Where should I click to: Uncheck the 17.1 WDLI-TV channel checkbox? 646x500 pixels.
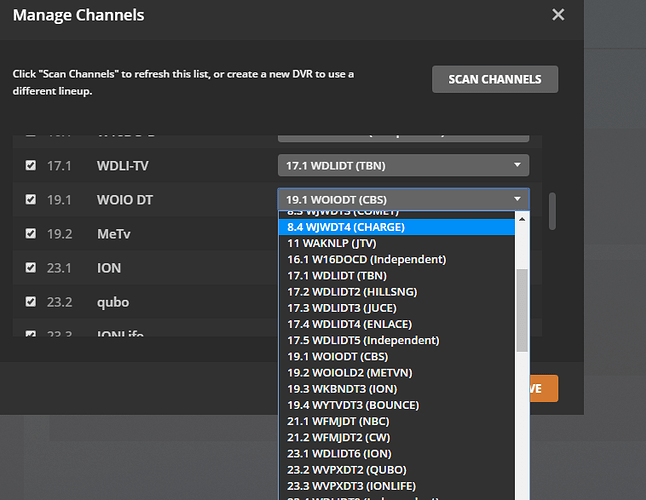click(30, 166)
